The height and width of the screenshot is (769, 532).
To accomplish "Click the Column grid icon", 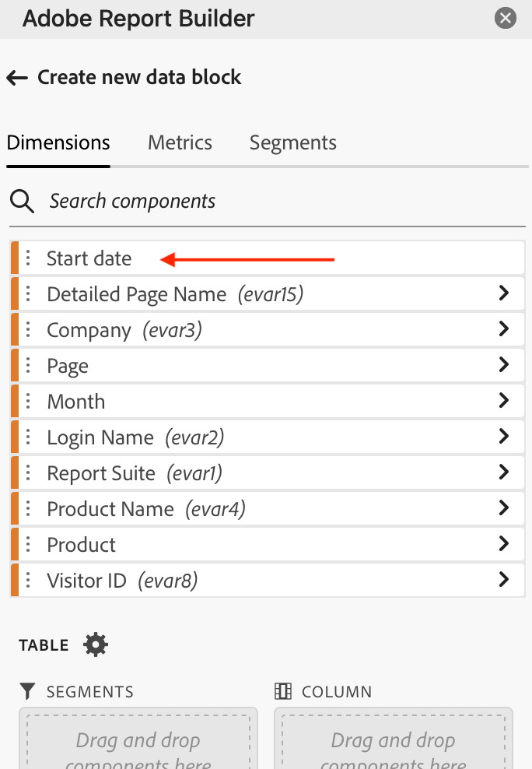I will point(284,691).
